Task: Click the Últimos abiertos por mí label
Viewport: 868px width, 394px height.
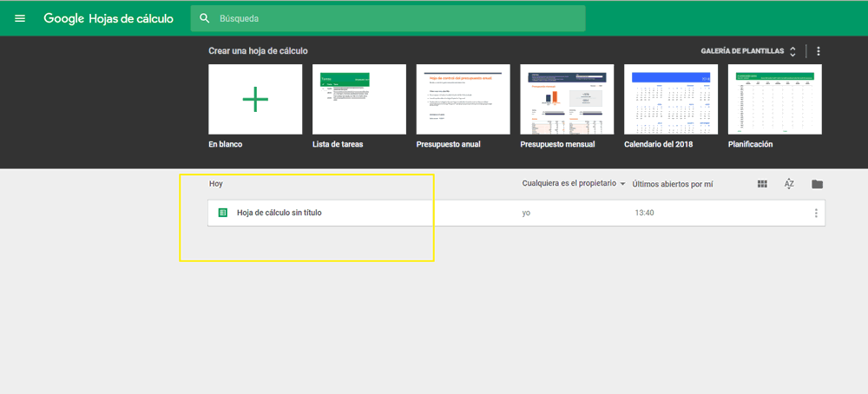Action: pos(673,184)
